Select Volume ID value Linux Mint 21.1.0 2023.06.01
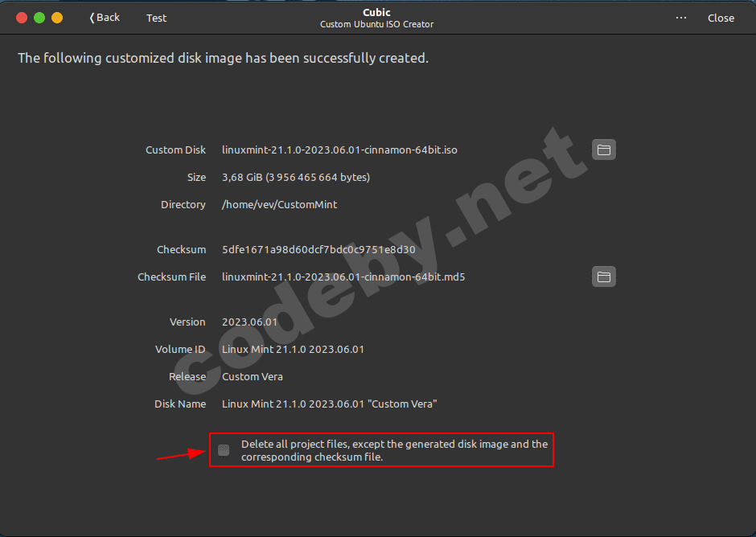The width and height of the screenshot is (756, 537). (293, 350)
